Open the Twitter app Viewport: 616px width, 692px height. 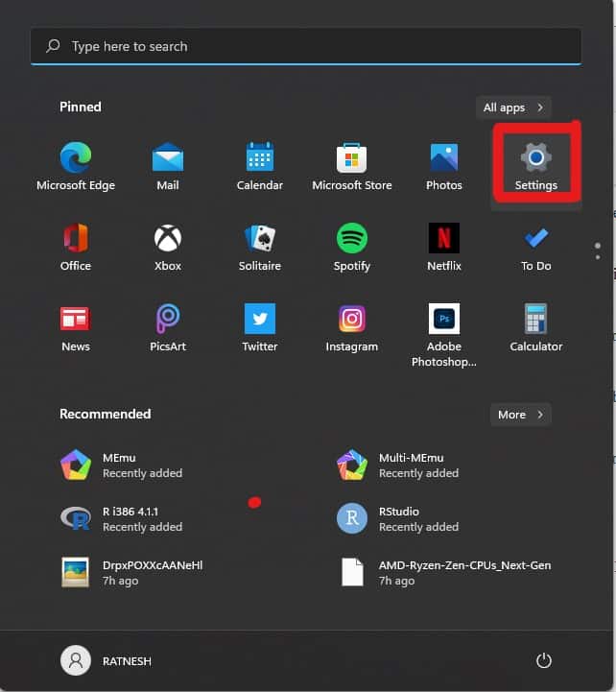(260, 327)
